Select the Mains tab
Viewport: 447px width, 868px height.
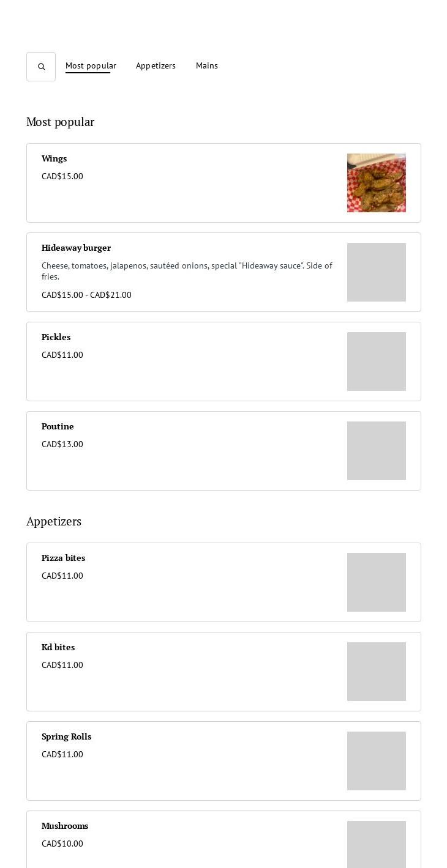[207, 65]
